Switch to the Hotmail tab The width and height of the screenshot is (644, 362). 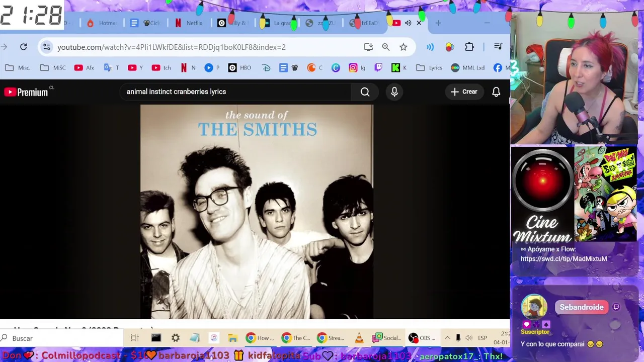pos(102,23)
